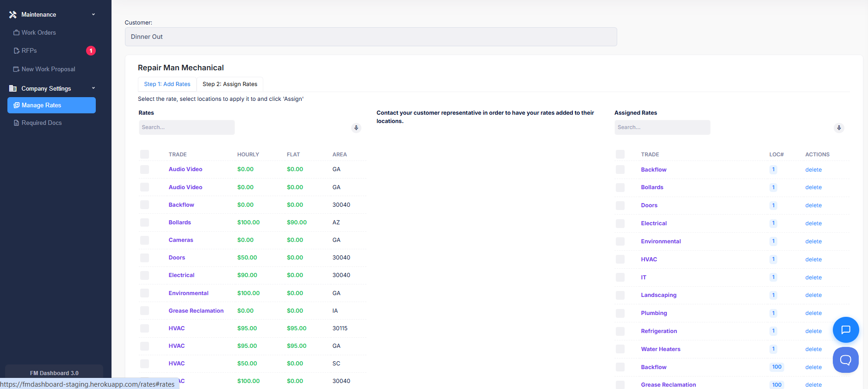Image resolution: width=868 pixels, height=389 pixels.
Task: Open the round support chat widget icon
Action: pos(845,359)
